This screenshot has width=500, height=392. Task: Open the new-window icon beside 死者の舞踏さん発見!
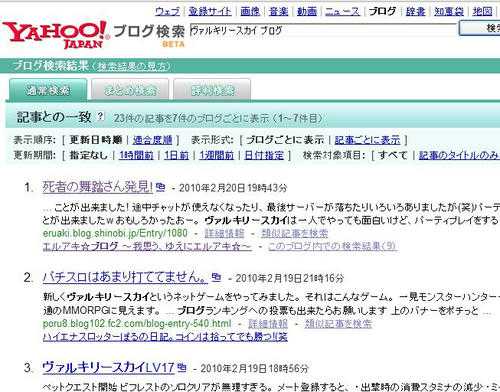(x=161, y=187)
